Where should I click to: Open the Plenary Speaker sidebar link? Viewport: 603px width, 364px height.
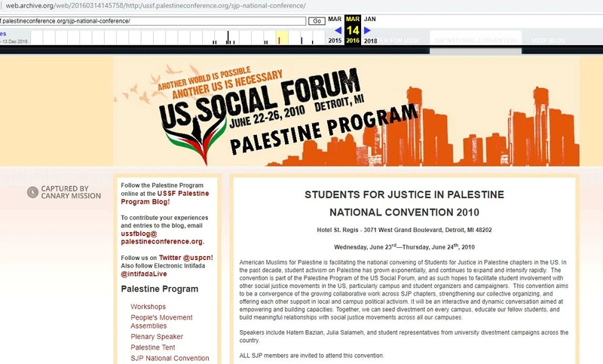click(x=157, y=336)
